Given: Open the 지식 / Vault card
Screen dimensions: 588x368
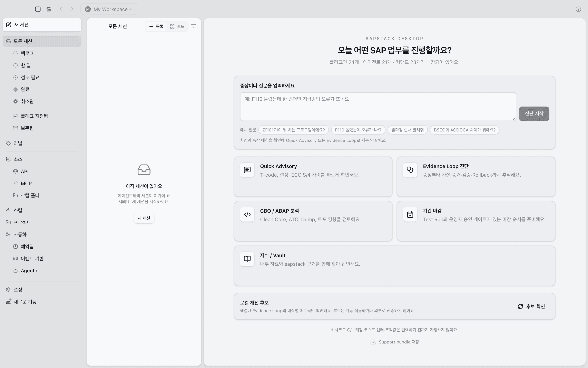Looking at the screenshot, I should (x=394, y=266).
